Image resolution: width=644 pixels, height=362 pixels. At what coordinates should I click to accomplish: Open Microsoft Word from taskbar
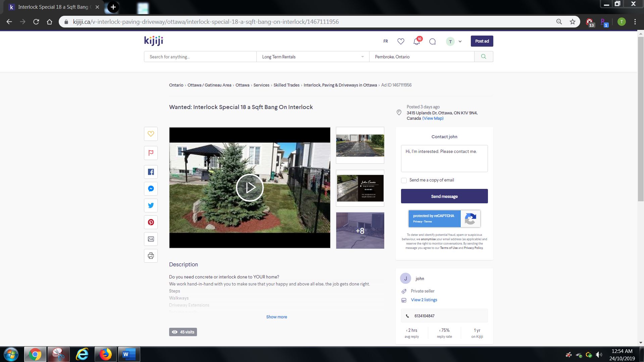coord(129,354)
